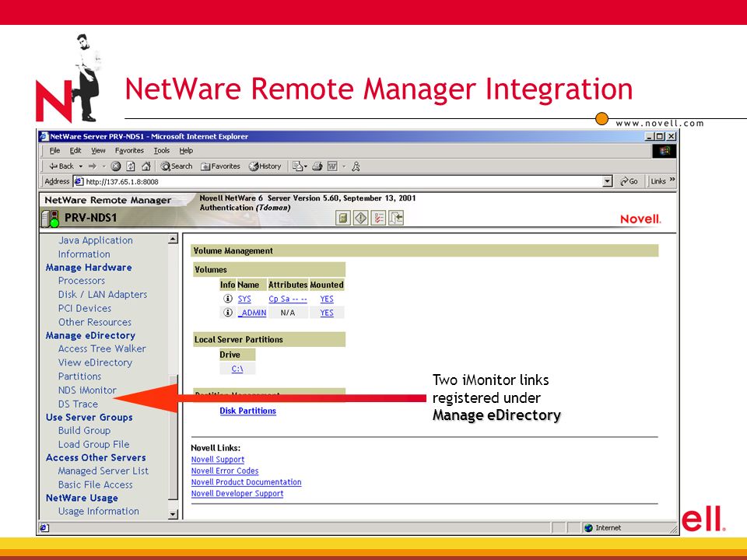Open the Novell Error Codes link
747x560 pixels.
click(x=225, y=471)
